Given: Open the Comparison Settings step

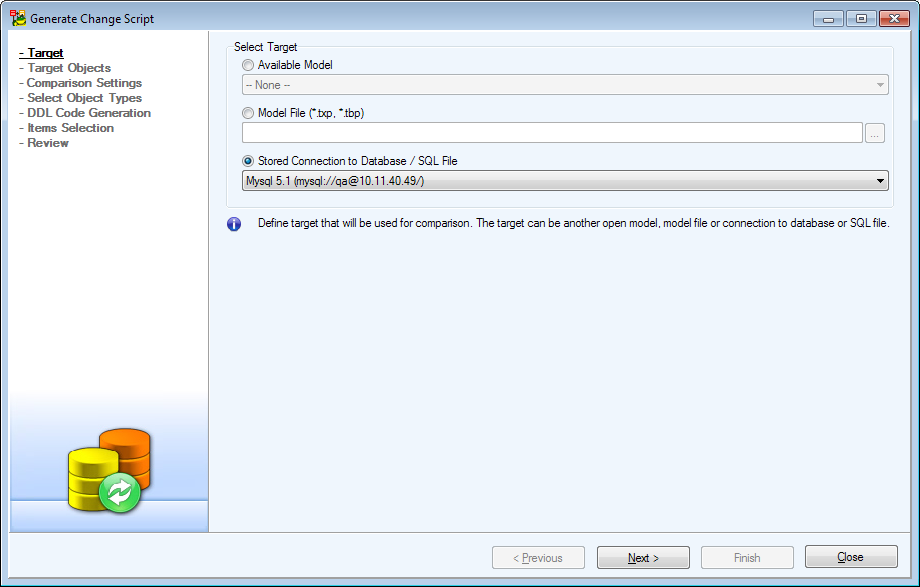Looking at the screenshot, I should [84, 83].
